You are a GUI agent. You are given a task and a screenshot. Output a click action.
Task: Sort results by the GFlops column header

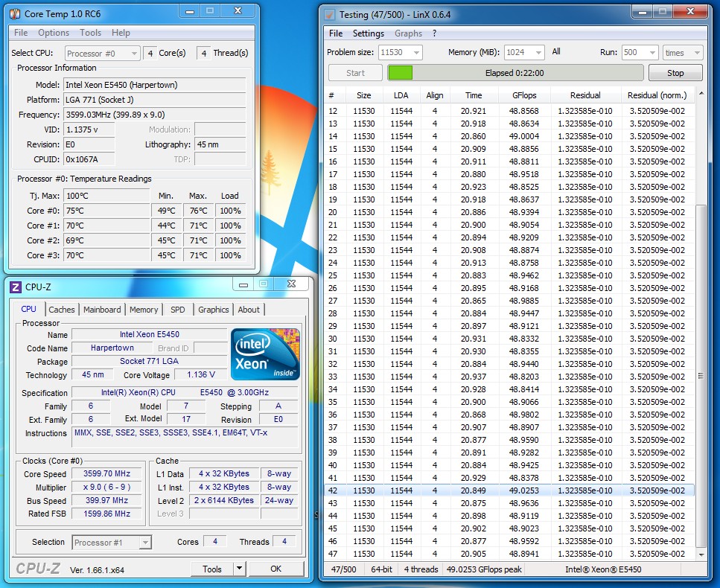[524, 95]
